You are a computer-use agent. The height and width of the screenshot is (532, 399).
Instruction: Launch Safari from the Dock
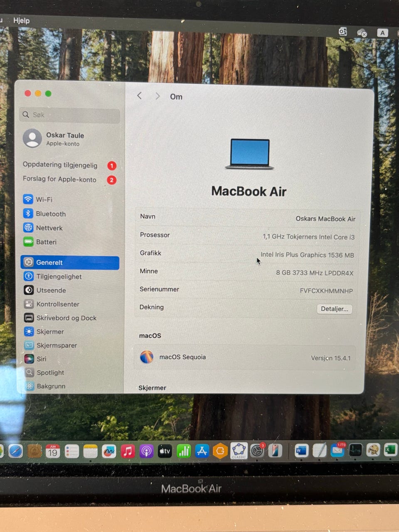tap(16, 451)
